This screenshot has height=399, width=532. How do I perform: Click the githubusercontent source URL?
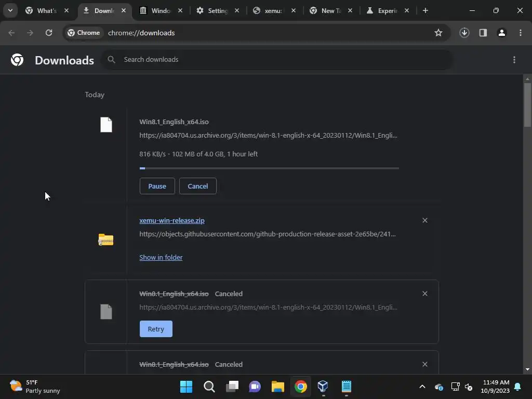coord(268,234)
